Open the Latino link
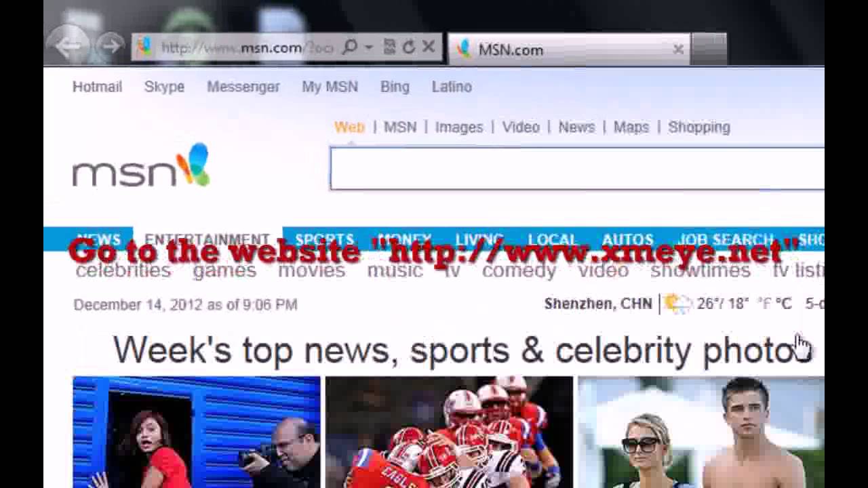The width and height of the screenshot is (868, 488). click(452, 87)
